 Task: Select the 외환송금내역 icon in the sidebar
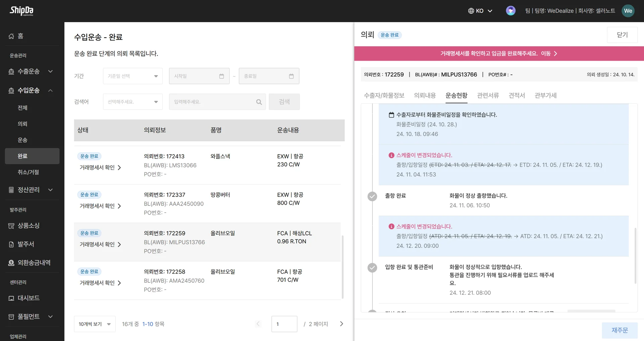click(11, 263)
